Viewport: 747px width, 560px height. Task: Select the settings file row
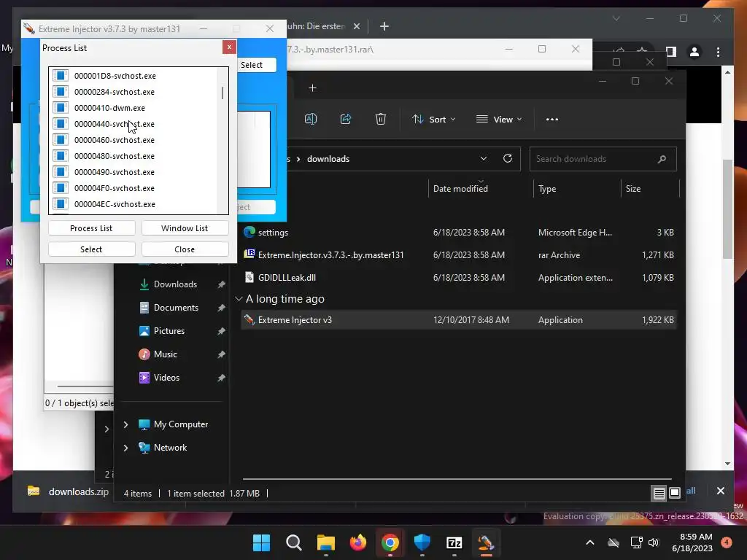tap(458, 233)
